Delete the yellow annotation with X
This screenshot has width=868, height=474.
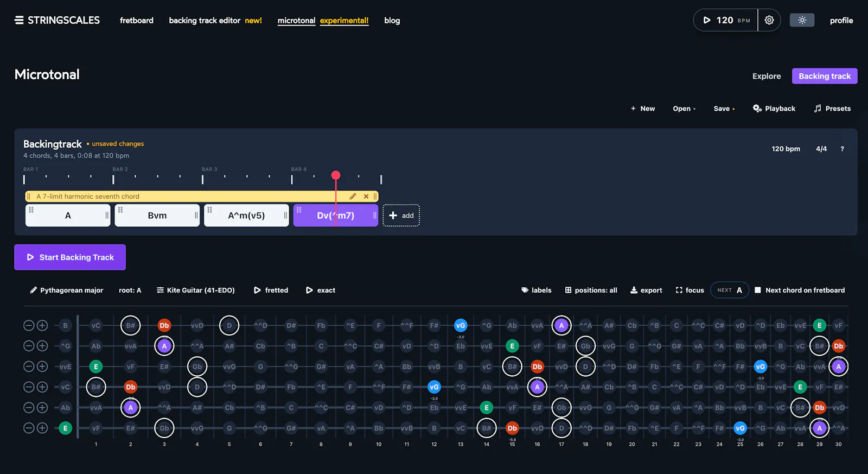(x=366, y=197)
